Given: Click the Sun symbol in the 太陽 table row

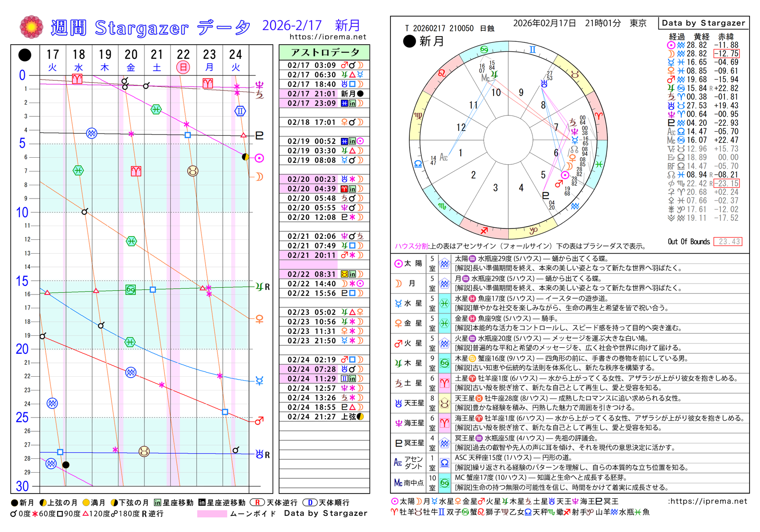Looking at the screenshot, I should point(398,264).
